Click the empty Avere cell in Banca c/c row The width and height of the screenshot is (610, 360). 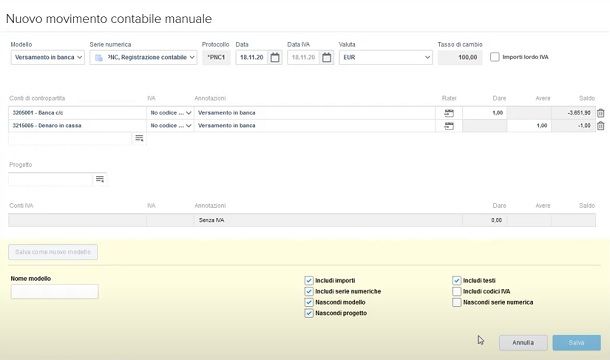click(529, 113)
